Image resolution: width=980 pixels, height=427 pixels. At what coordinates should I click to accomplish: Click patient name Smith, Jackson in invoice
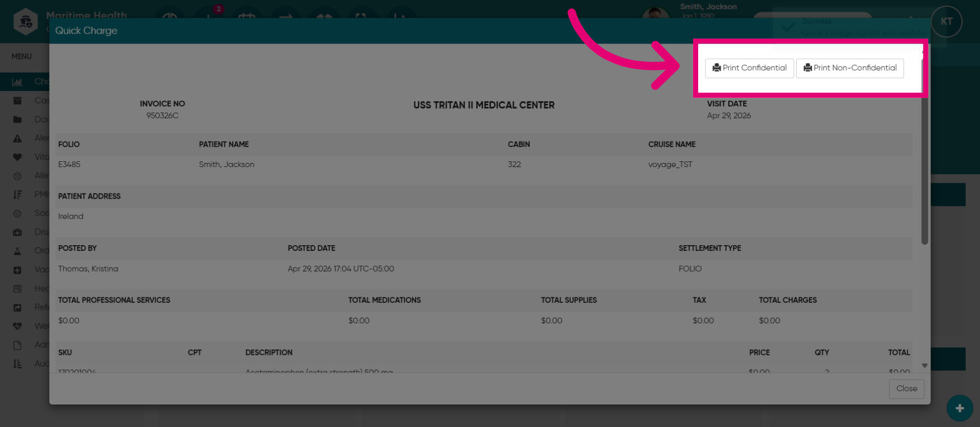pos(227,164)
